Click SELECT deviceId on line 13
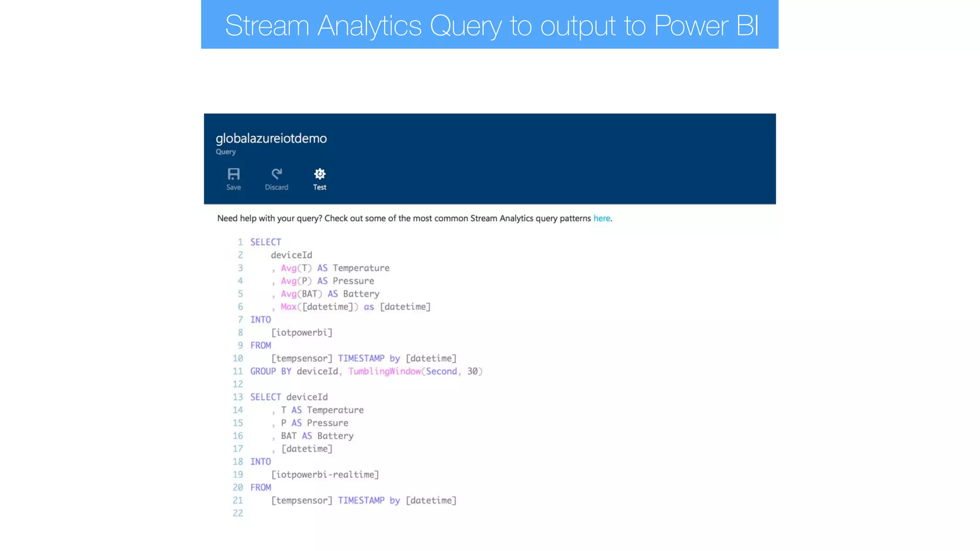980x551 pixels. pos(289,397)
